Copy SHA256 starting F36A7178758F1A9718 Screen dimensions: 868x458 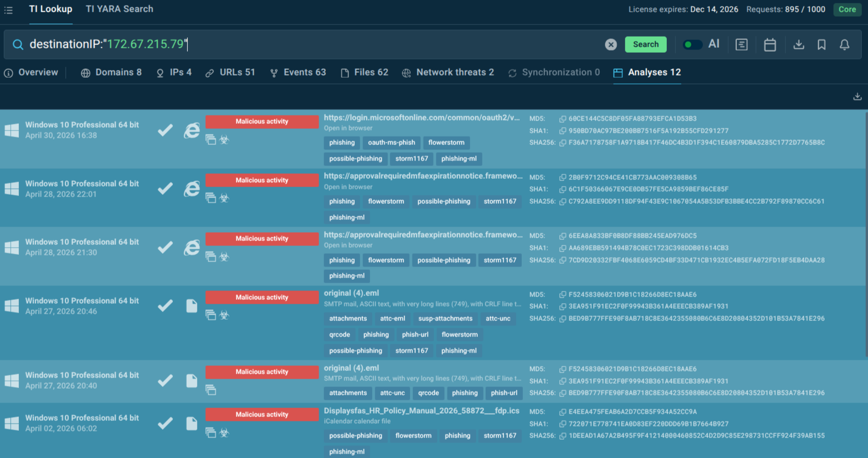[562, 143]
